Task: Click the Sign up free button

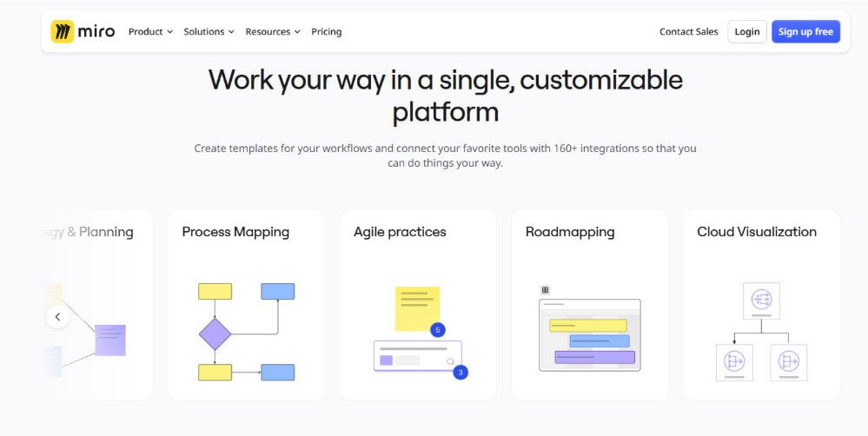Action: pyautogui.click(x=805, y=32)
